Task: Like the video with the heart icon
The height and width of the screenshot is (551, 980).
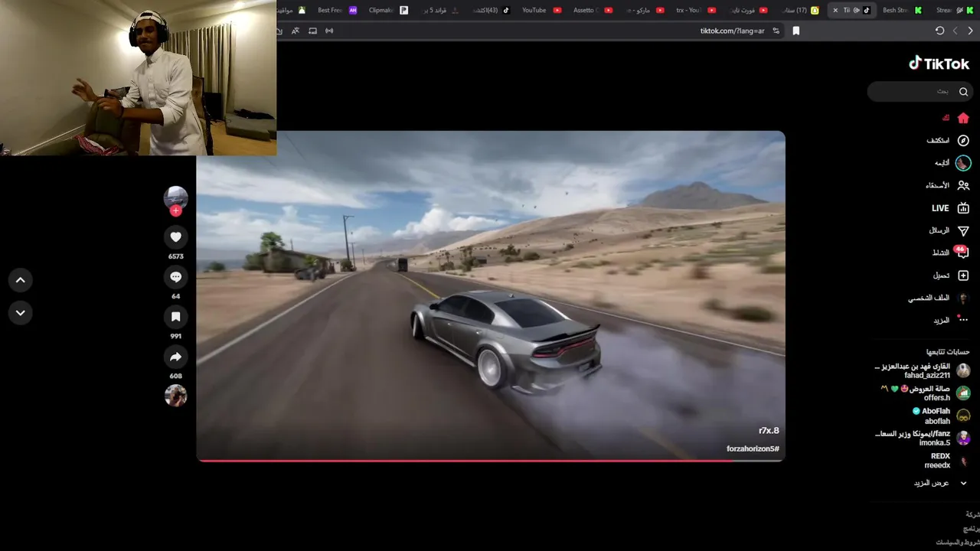Action: [x=175, y=237]
